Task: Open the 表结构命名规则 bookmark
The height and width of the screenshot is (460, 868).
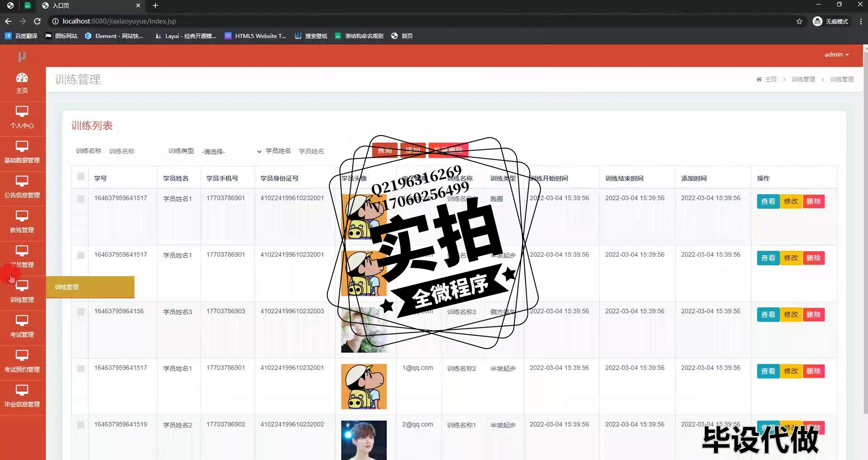Action: tap(359, 36)
